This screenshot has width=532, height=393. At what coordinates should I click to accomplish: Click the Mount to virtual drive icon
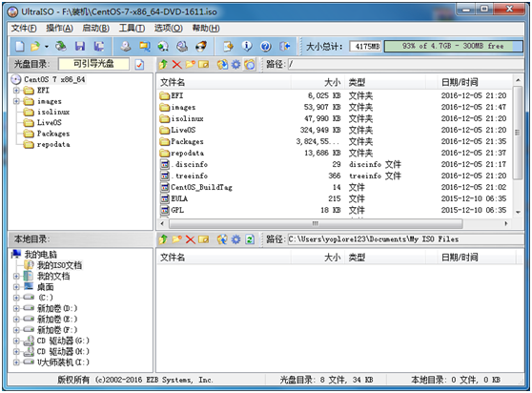(182, 46)
